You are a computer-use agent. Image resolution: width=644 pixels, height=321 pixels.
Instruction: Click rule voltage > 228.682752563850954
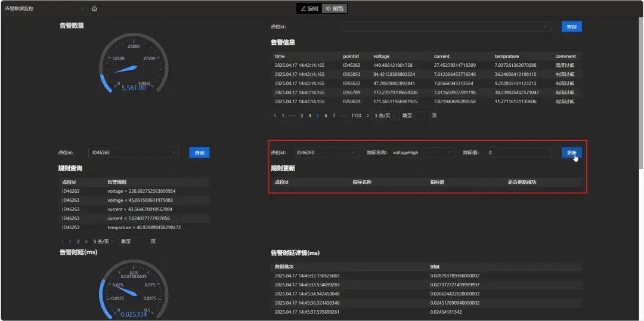[142, 191]
